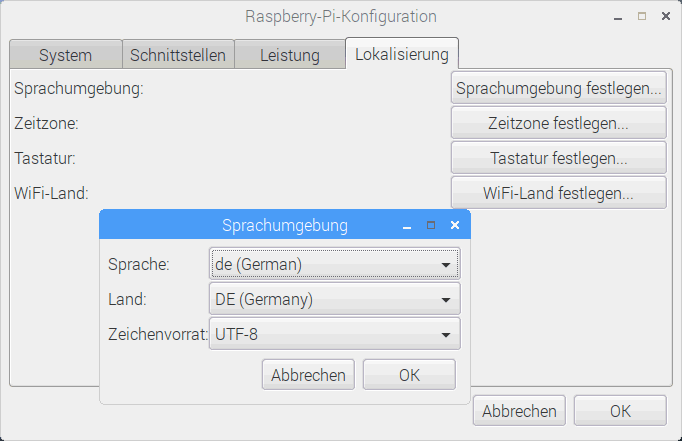This screenshot has height=441, width=682.
Task: Click the WiFi-Land festlegen button
Action: click(x=558, y=193)
